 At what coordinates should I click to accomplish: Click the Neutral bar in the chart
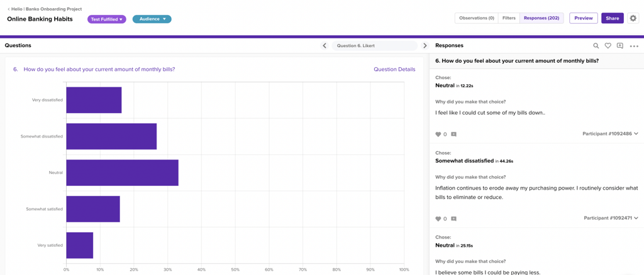122,173
